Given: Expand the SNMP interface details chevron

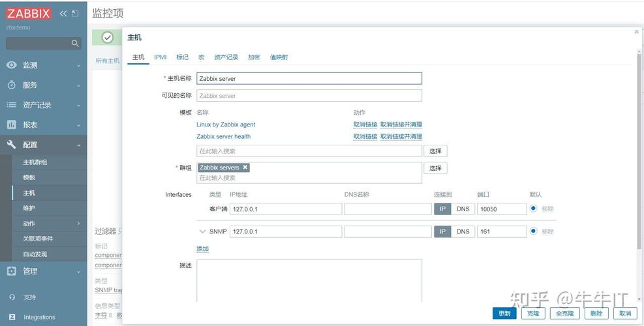Looking at the screenshot, I should point(202,231).
